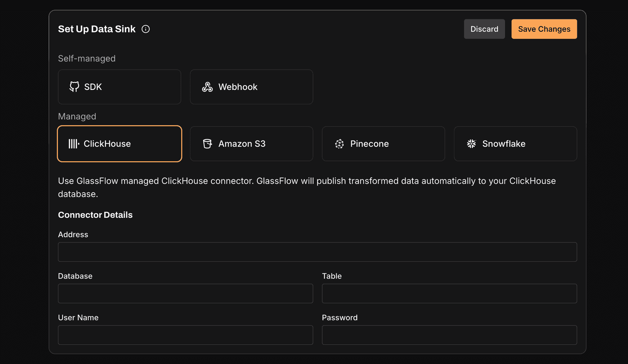Click the User Name text box
The width and height of the screenshot is (628, 364).
185,335
